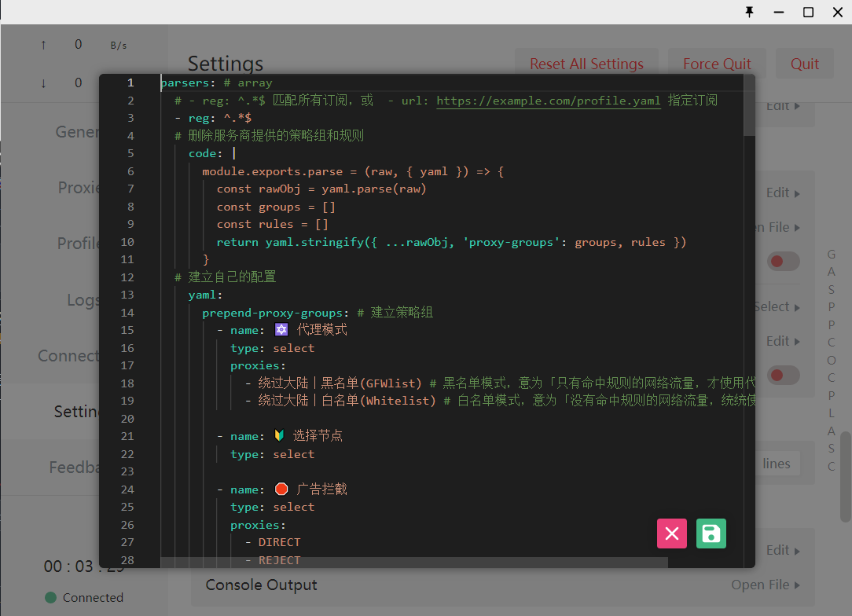Viewport: 852px width, 616px height.
Task: Click the Quit button
Action: coord(804,64)
